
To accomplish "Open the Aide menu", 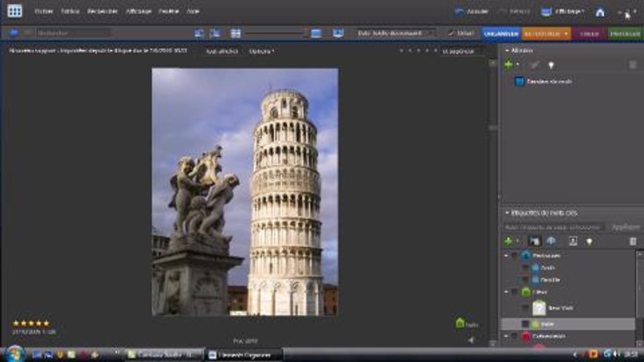I will (x=193, y=11).
